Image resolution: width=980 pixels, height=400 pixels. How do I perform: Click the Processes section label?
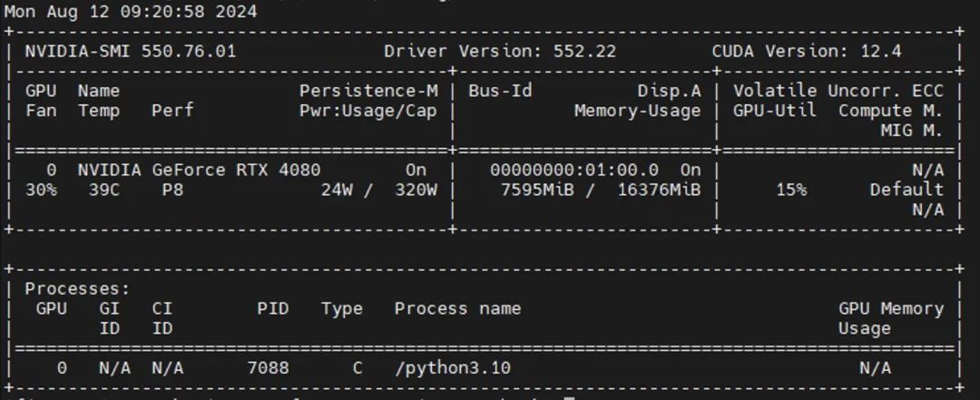(77, 288)
